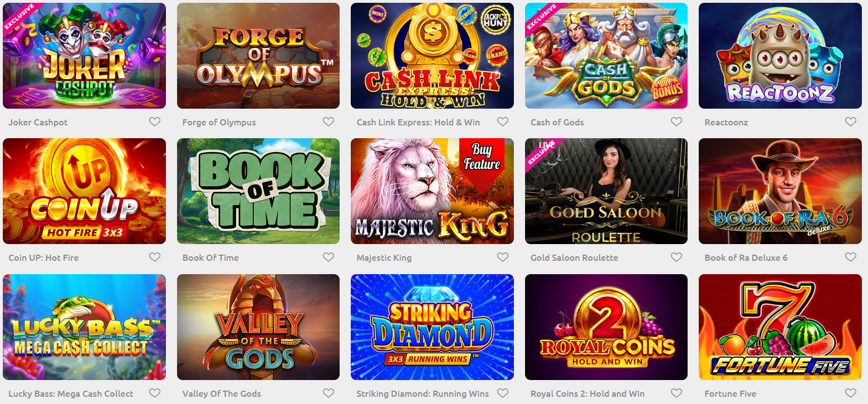Click the Majestic King title text

[x=384, y=257]
